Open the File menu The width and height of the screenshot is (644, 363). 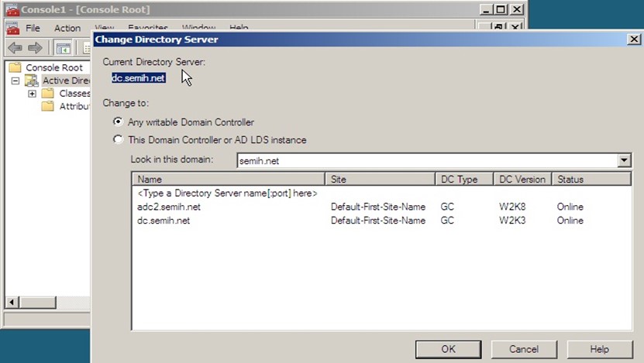[x=33, y=28]
